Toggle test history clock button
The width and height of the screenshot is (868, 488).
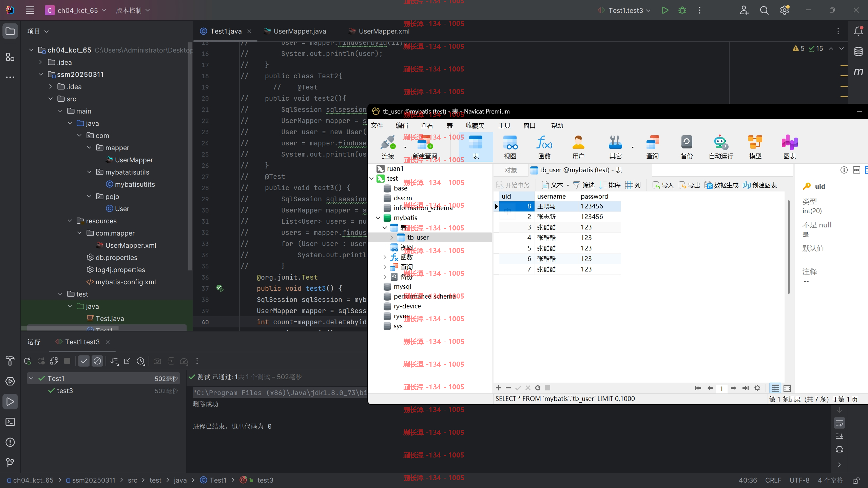[141, 361]
